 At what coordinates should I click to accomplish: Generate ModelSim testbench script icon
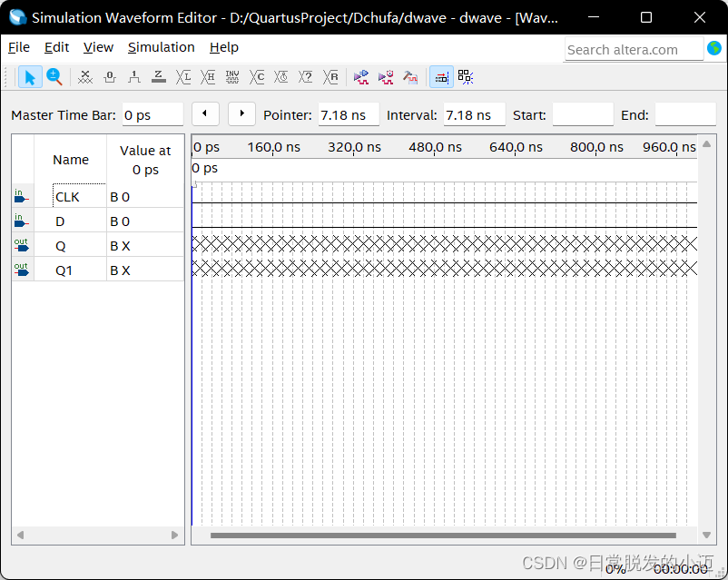(410, 77)
